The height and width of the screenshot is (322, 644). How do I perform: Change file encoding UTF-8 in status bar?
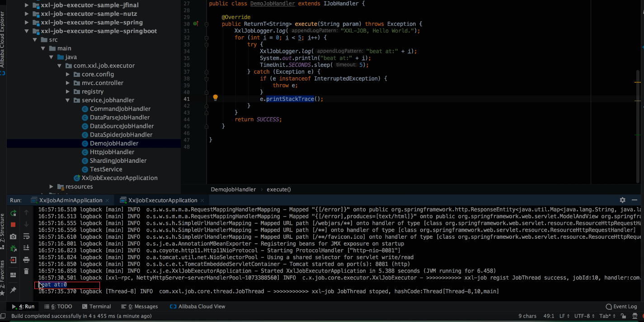pyautogui.click(x=584, y=316)
